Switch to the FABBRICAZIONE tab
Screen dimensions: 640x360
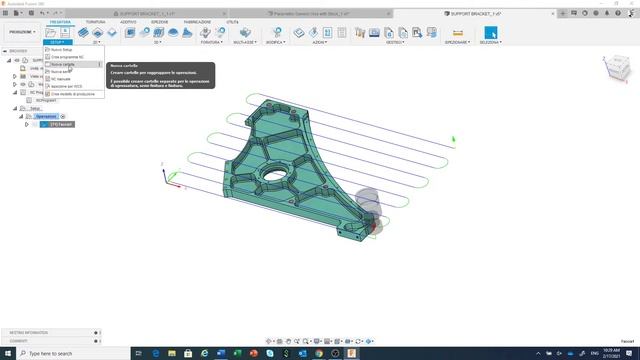[x=197, y=22]
